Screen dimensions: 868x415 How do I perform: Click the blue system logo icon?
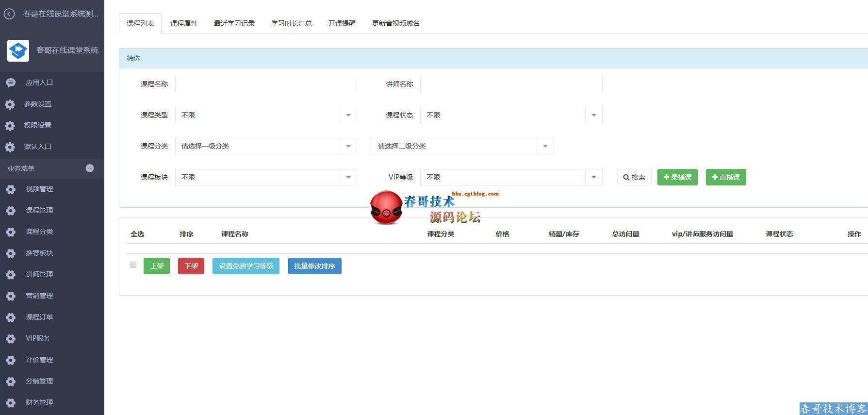pyautogui.click(x=18, y=50)
